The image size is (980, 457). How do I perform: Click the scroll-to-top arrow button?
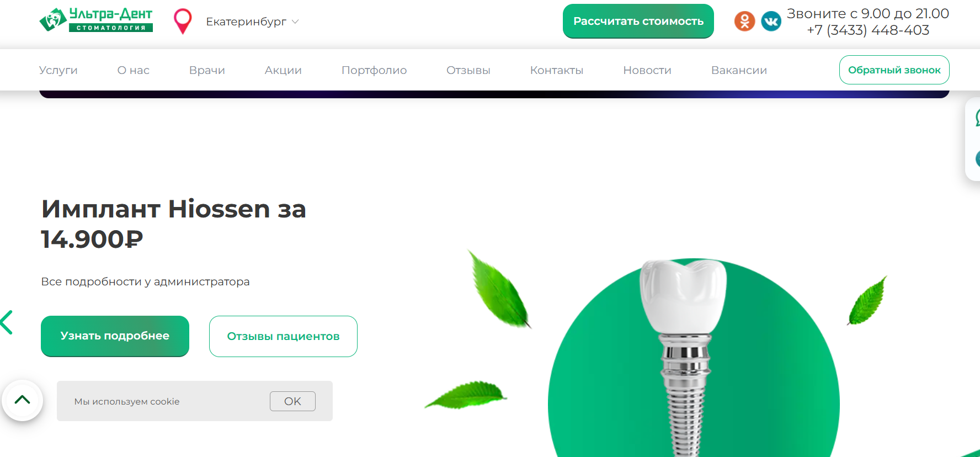23,400
